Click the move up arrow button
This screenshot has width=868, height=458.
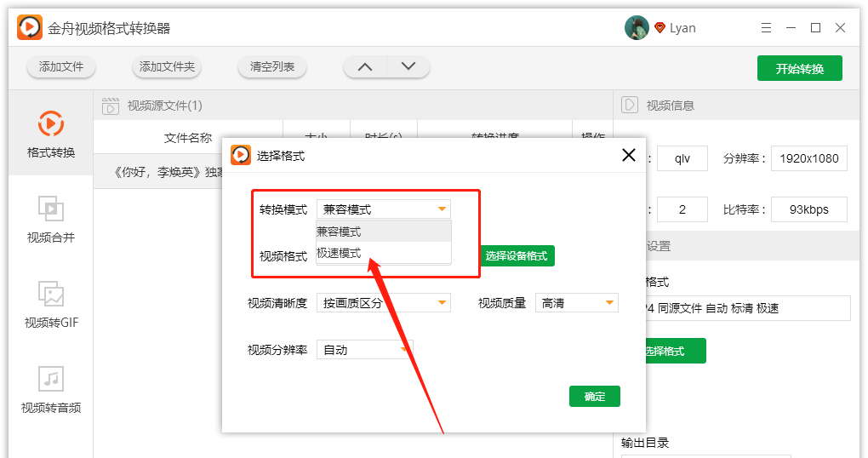(365, 66)
